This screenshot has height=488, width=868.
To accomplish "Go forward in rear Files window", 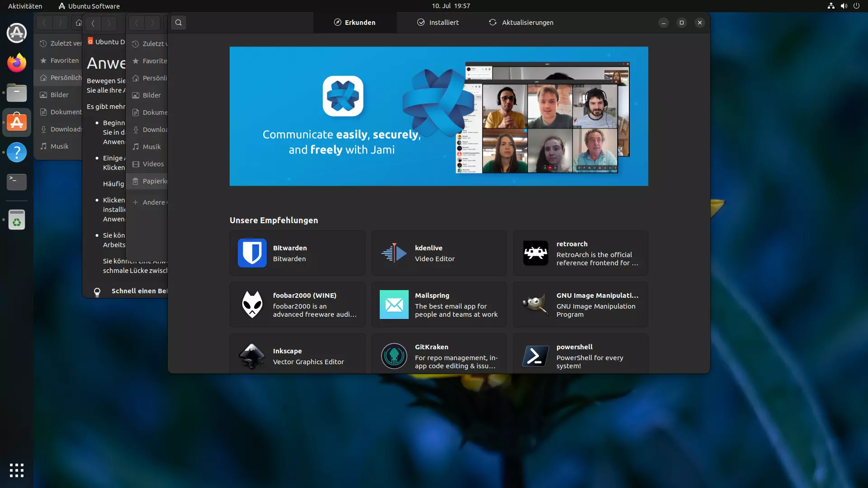I will 60,23.
